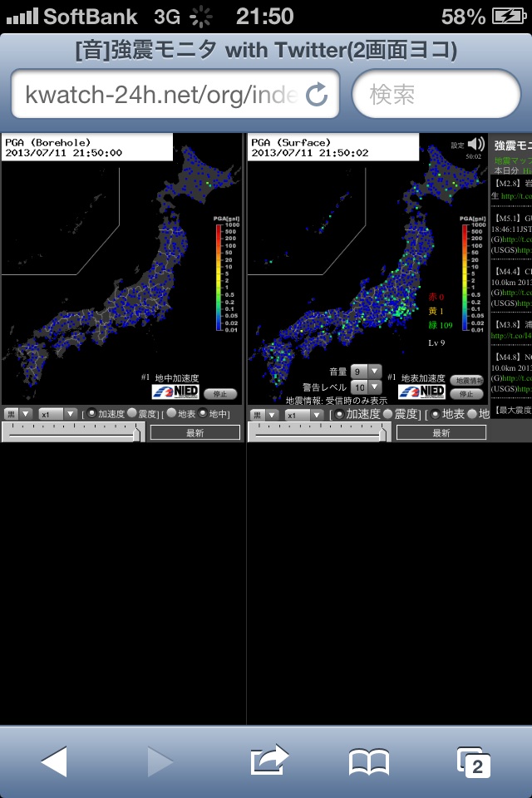Click the #1 地中加速度 label
The width and height of the screenshot is (532, 798).
[170, 377]
